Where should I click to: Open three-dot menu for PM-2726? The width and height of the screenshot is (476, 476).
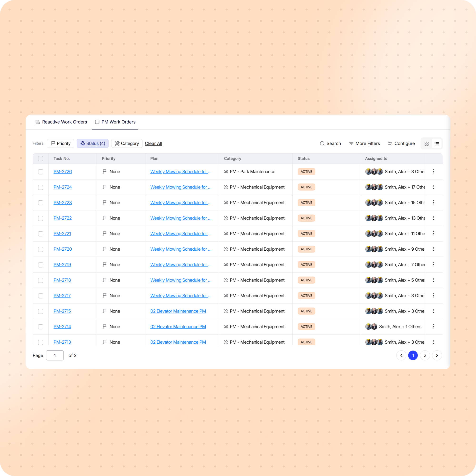pos(434,171)
